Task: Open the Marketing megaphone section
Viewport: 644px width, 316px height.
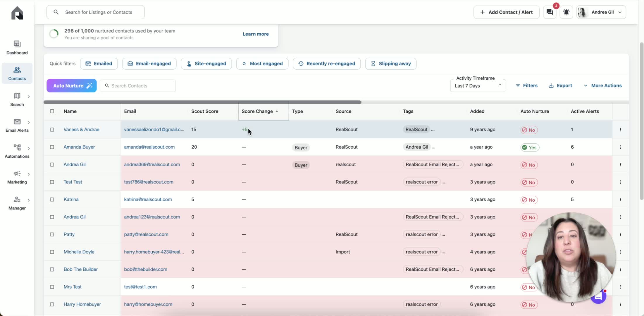Action: [17, 177]
